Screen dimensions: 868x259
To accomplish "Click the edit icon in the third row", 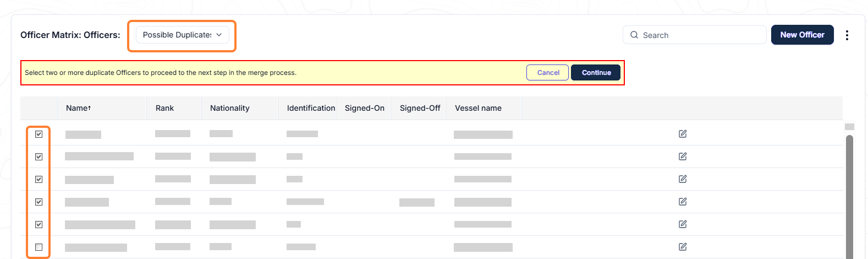I will tap(683, 179).
